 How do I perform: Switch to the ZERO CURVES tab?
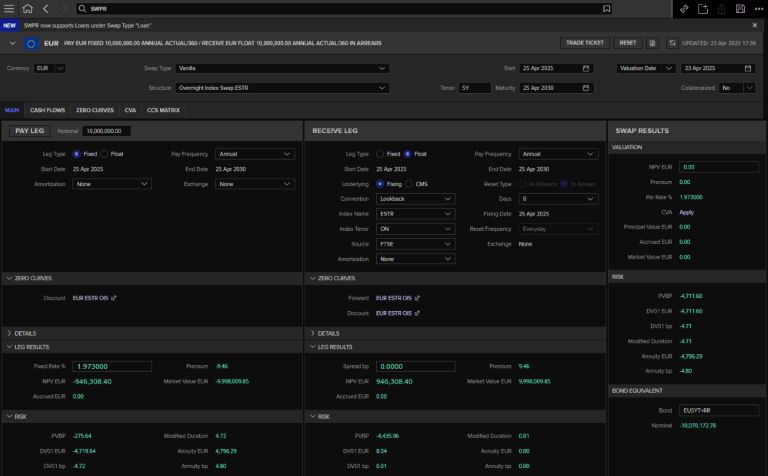point(95,110)
